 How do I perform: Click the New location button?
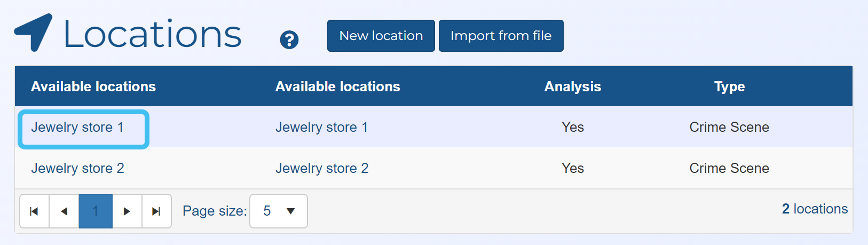(381, 36)
